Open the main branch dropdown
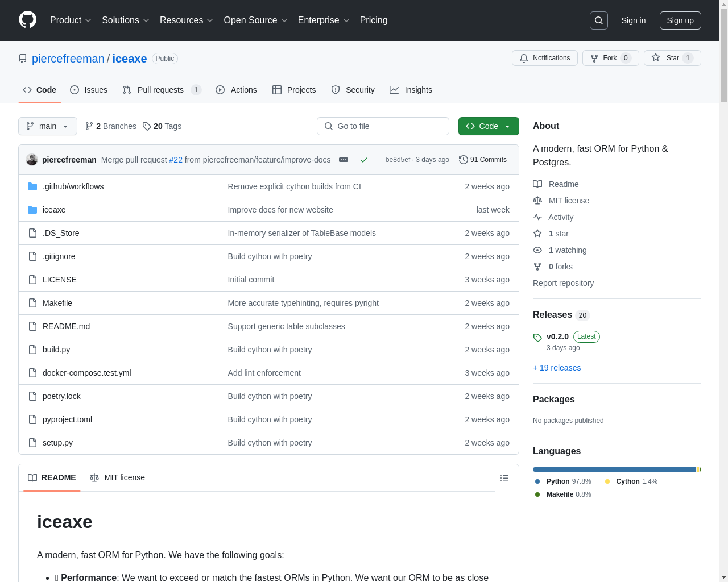This screenshot has width=728, height=582. 48,126
